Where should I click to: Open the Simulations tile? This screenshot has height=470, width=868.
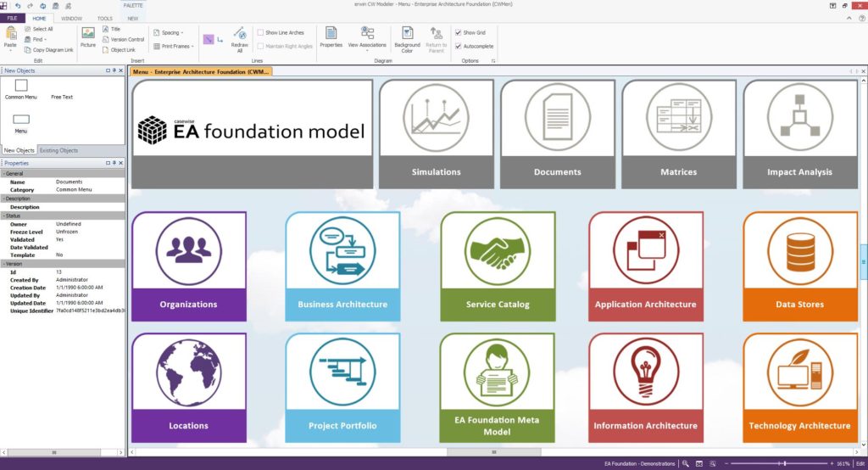(437, 134)
